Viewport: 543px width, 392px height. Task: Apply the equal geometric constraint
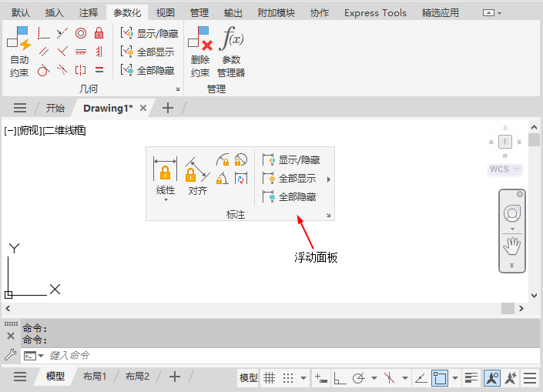point(99,70)
